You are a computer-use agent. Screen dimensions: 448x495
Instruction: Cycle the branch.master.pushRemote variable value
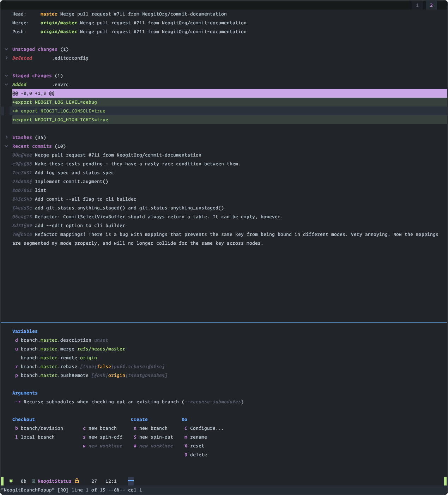click(17, 375)
